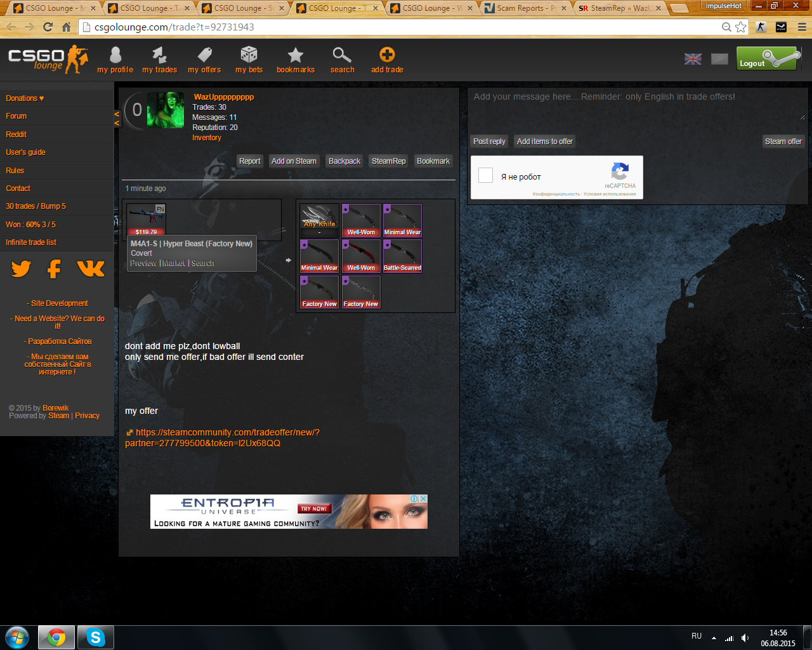
Task: Switch to Scam Reports browser tab
Action: click(525, 8)
